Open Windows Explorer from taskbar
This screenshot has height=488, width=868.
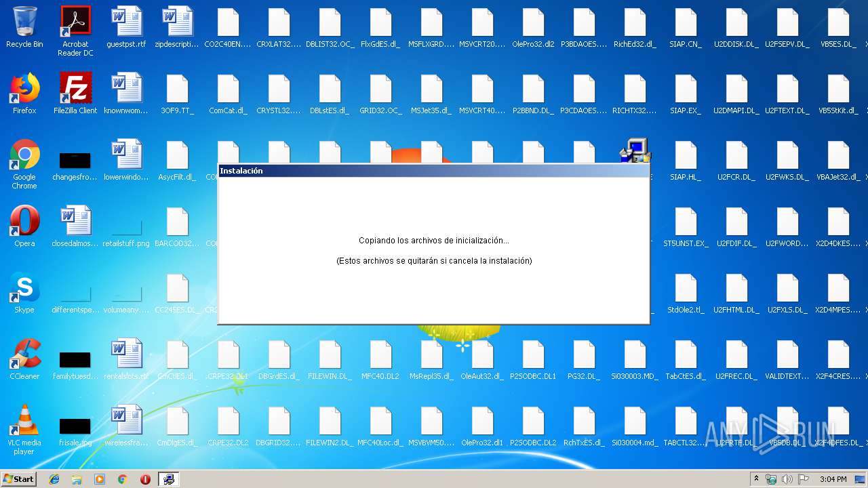click(77, 479)
